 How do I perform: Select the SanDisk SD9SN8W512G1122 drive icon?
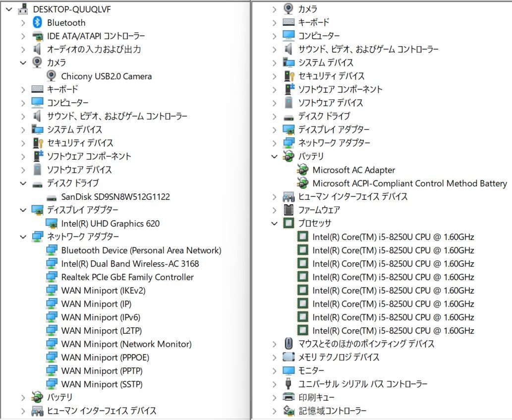pos(52,198)
